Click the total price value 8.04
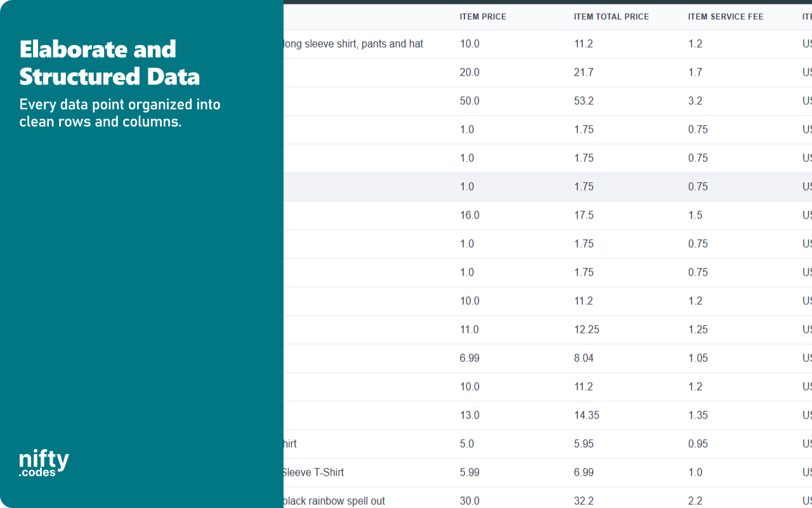 (584, 358)
